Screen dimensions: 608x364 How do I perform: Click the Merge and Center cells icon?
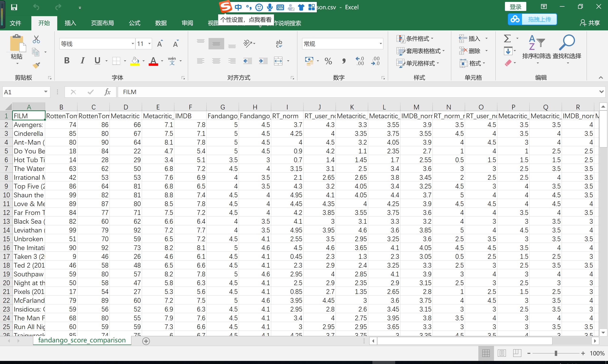[x=278, y=61]
